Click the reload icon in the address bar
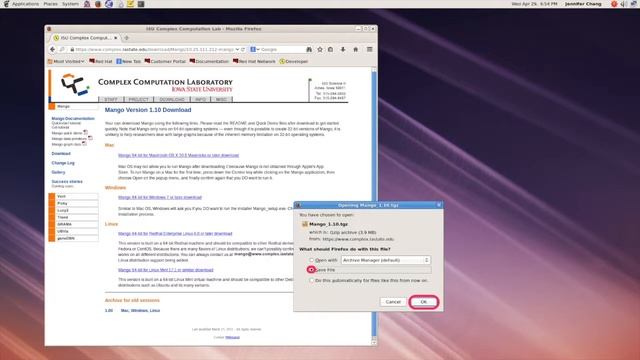This screenshot has height=360, width=640. point(243,49)
